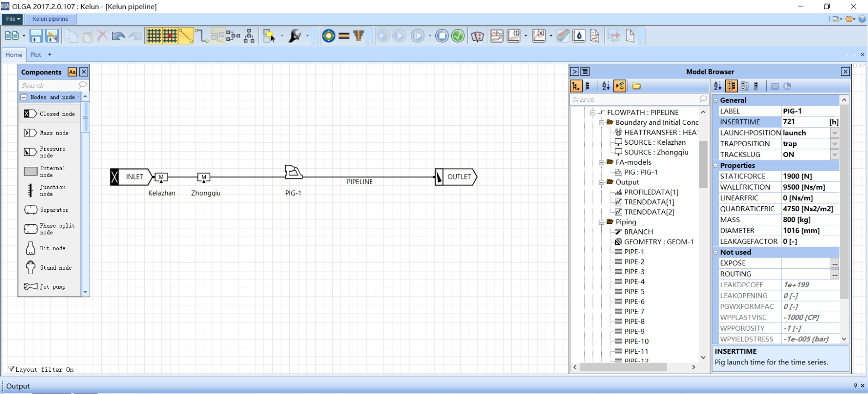Click the yellow folder icon in Model Browser
Viewport: 868px width, 394px height.
(x=636, y=86)
